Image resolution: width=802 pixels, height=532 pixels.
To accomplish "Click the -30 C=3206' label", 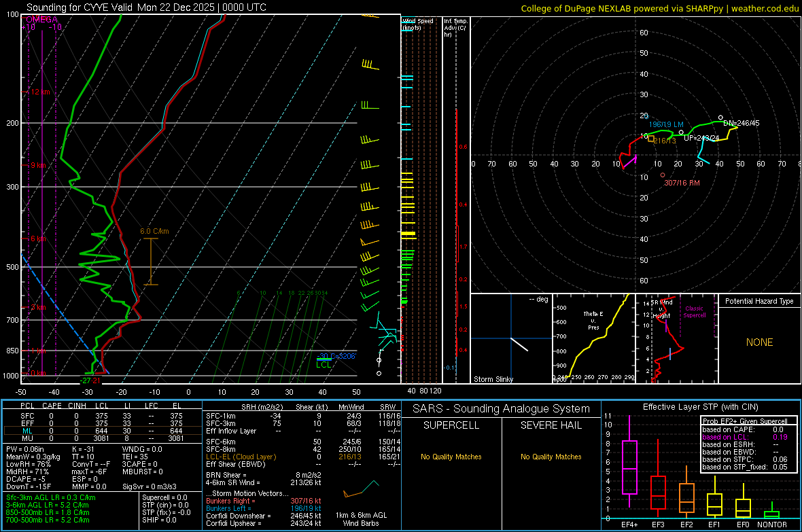I will (x=336, y=356).
